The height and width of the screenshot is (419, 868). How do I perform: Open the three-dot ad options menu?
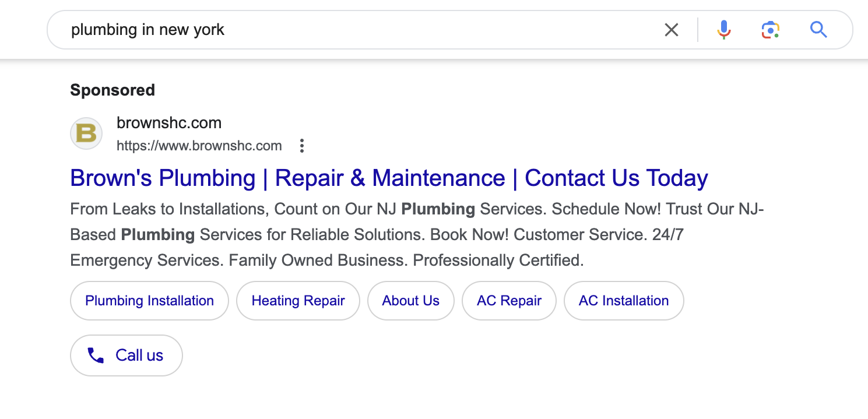coord(302,146)
